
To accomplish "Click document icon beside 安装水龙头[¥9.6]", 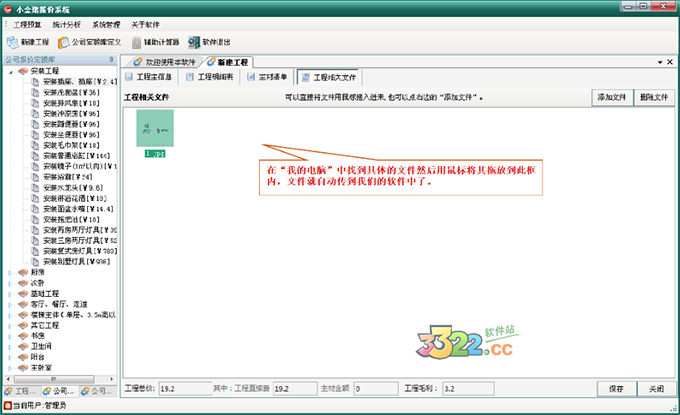I will pyautogui.click(x=35, y=188).
